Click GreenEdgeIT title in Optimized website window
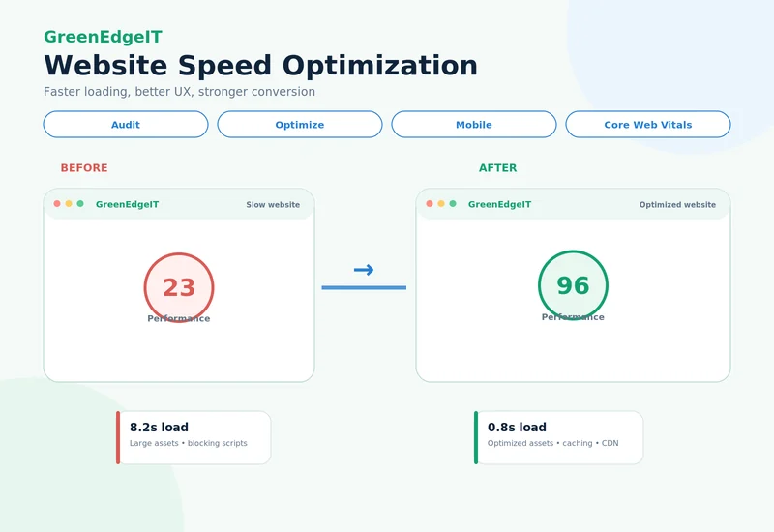This screenshot has height=532, width=774. tap(499, 204)
